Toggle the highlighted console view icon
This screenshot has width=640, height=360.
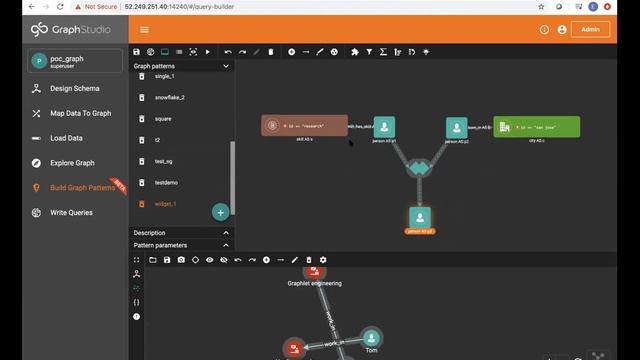[164, 52]
